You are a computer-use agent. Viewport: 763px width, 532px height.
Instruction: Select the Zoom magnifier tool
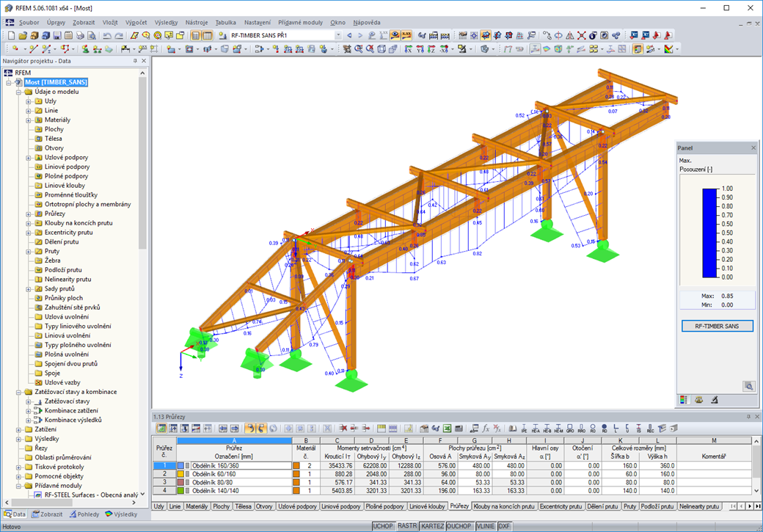[357, 50]
